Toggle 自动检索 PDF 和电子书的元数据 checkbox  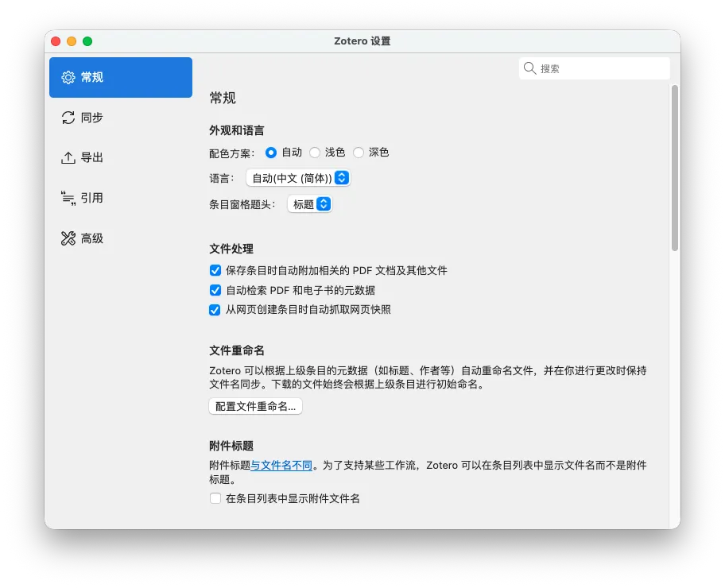click(x=215, y=290)
